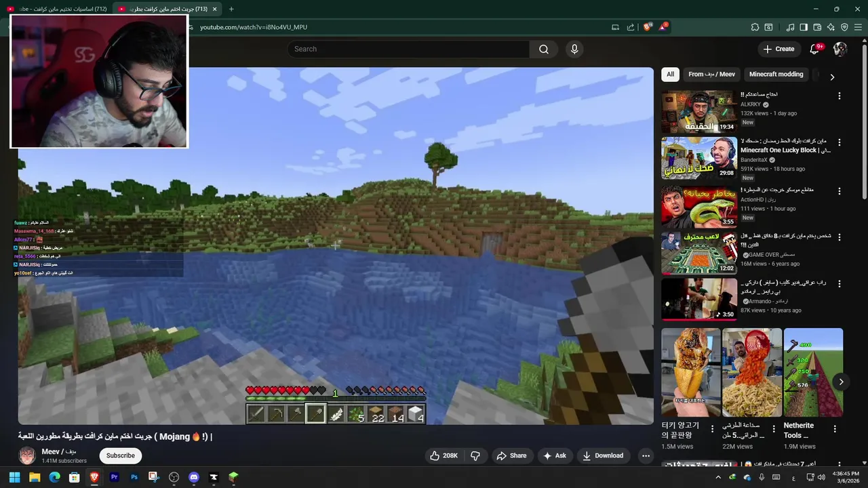Open the Minecraft grass block taskbar icon
The height and width of the screenshot is (488, 868).
tap(233, 477)
